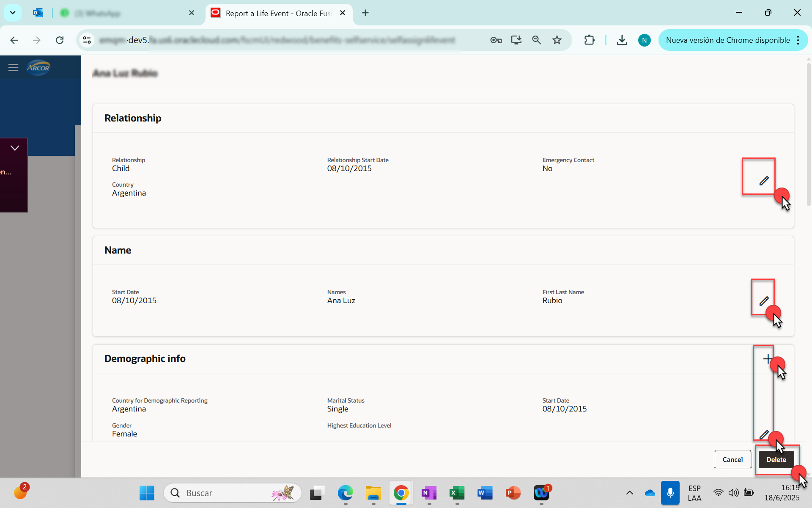812x508 pixels.
Task: Select the Relationship Start Date value 08/10/2015
Action: coord(349,168)
